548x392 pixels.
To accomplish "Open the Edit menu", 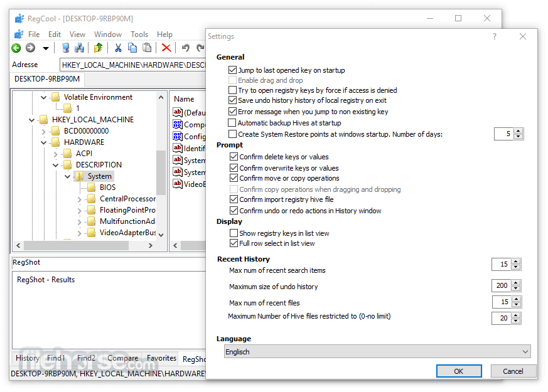I will tap(55, 34).
